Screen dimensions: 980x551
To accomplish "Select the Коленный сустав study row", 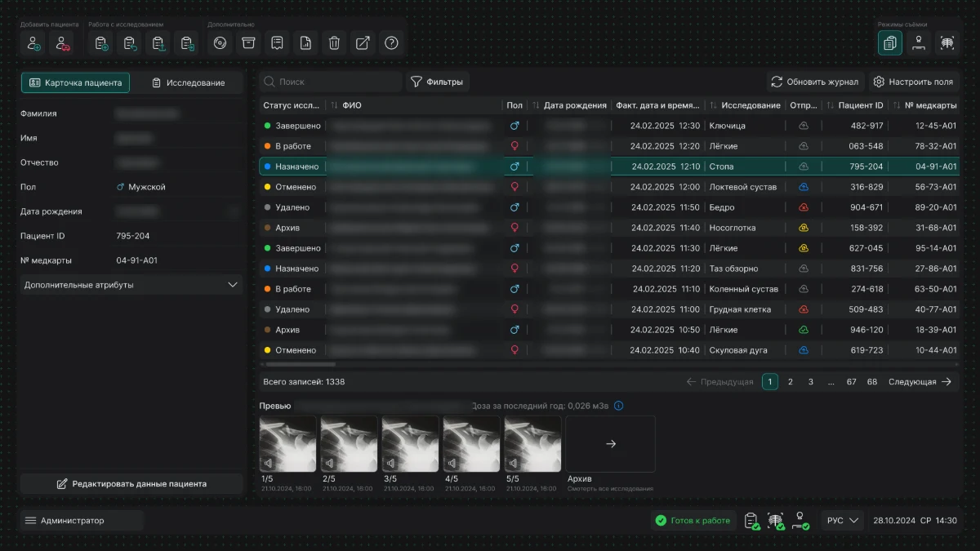I will point(609,289).
